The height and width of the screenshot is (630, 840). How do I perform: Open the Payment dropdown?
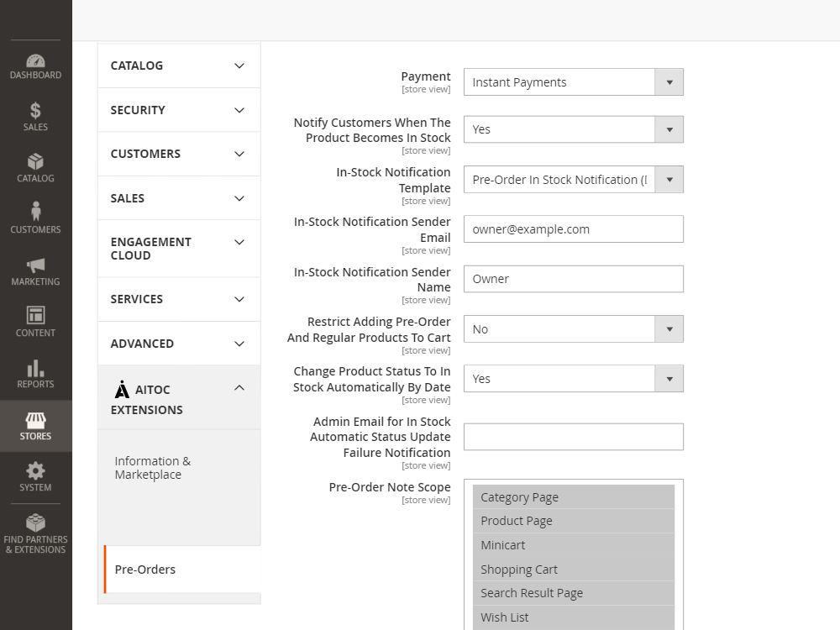[573, 82]
